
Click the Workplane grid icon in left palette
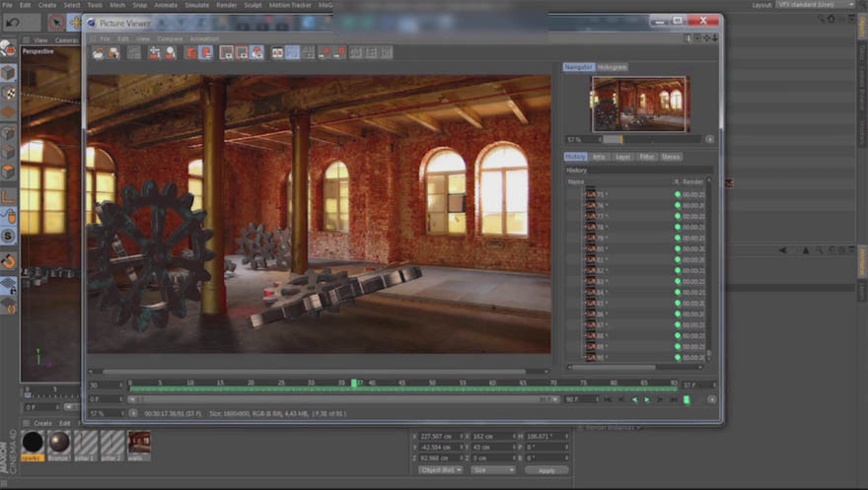[x=8, y=285]
